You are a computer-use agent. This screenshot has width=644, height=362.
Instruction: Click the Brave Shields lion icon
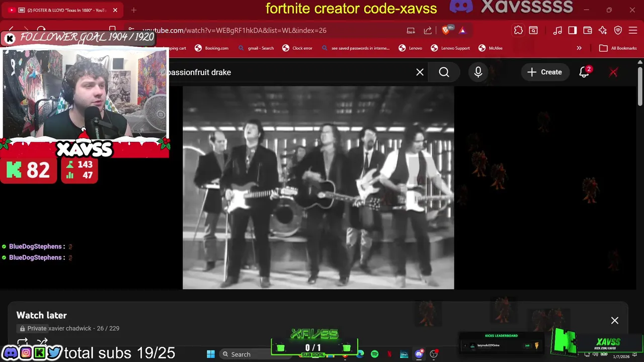(446, 31)
